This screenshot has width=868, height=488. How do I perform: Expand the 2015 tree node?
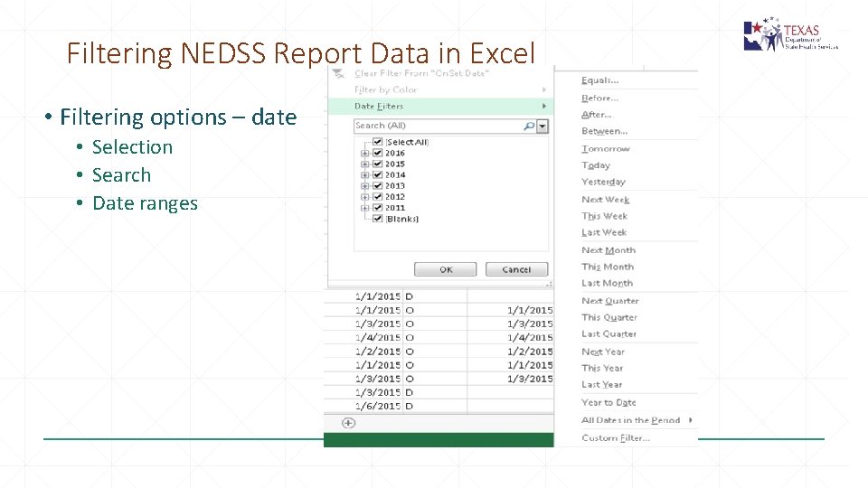pyautogui.click(x=364, y=164)
